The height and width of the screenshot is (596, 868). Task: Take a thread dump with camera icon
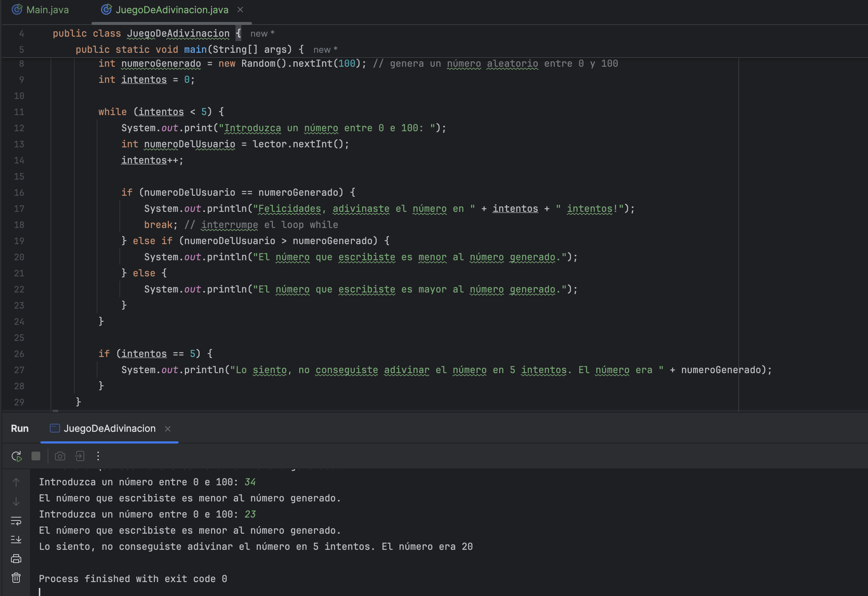click(60, 456)
